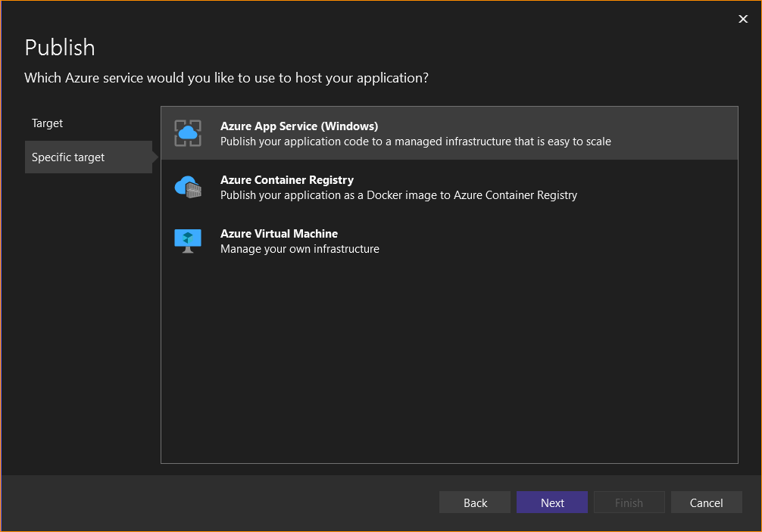762x532 pixels.
Task: Click the Publish heading
Action: point(60,48)
